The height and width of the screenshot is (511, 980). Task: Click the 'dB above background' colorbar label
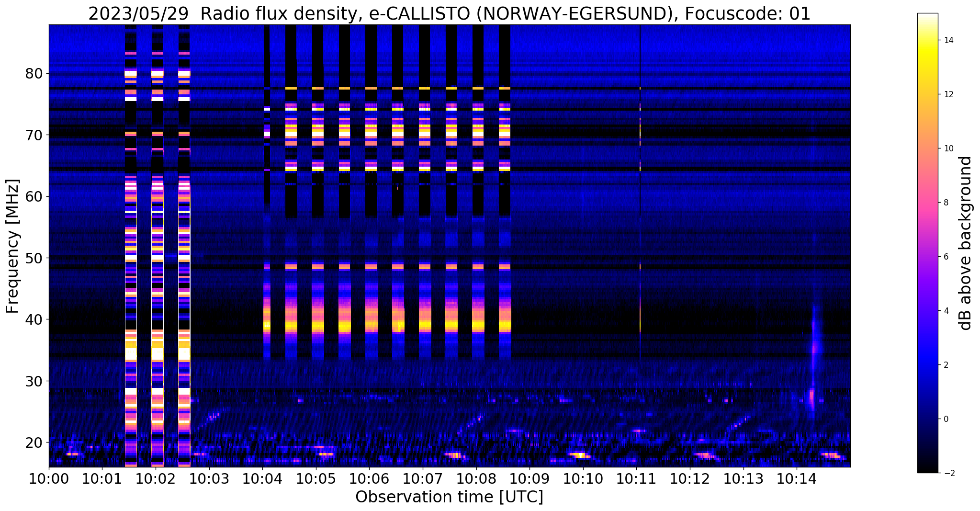(x=966, y=243)
